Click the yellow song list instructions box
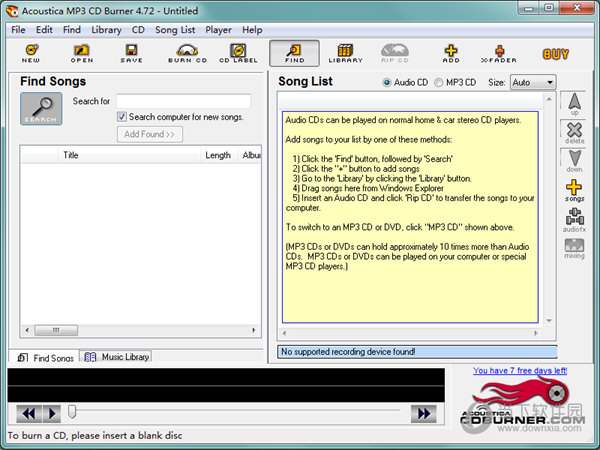Image resolution: width=600 pixels, height=450 pixels. [410, 217]
